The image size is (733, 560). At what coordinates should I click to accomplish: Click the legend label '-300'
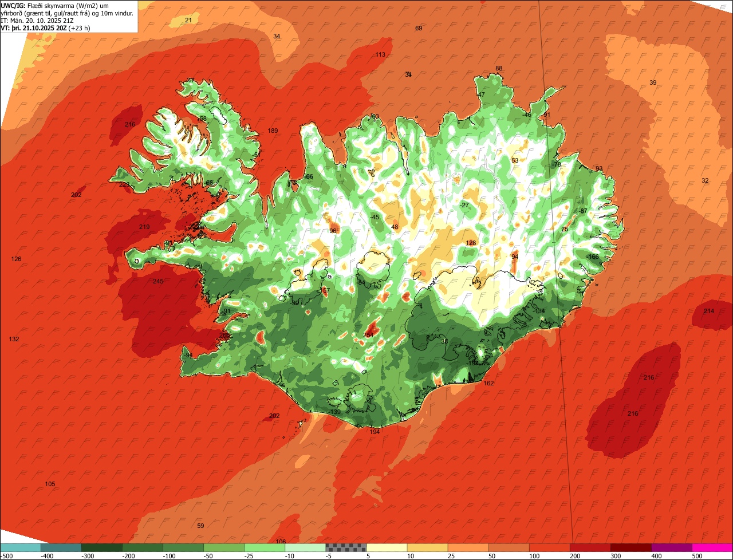point(88,556)
